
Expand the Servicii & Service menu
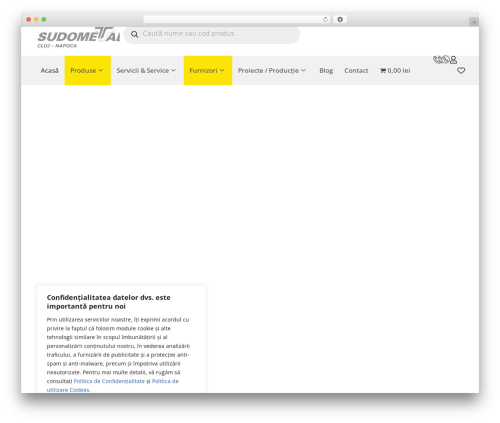146,71
